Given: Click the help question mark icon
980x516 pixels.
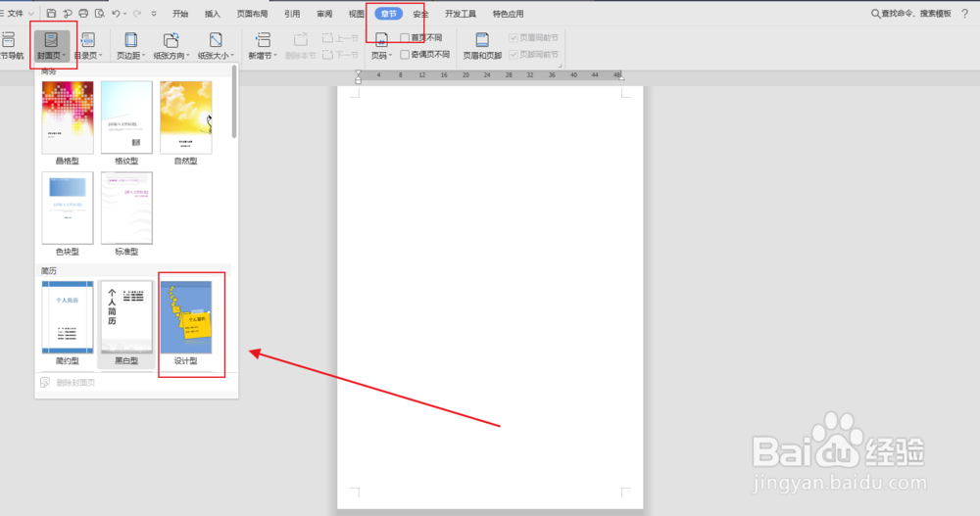Looking at the screenshot, I should pyautogui.click(x=965, y=13).
